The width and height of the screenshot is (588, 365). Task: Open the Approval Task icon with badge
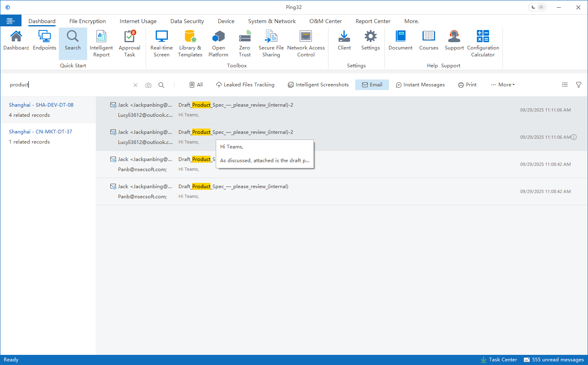pos(129,43)
